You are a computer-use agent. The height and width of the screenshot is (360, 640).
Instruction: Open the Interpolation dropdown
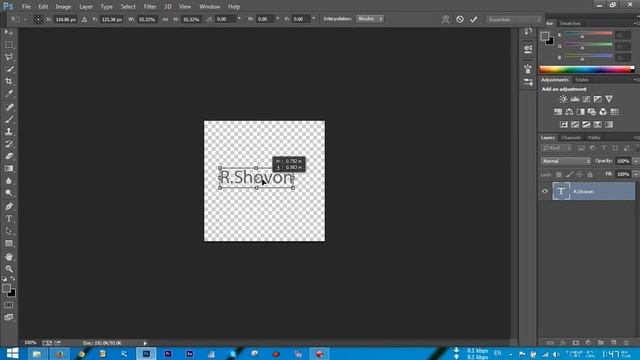click(x=370, y=19)
